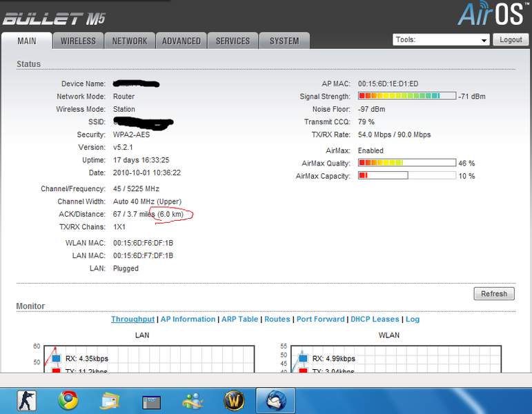Open the Tools dropdown

coord(441,40)
